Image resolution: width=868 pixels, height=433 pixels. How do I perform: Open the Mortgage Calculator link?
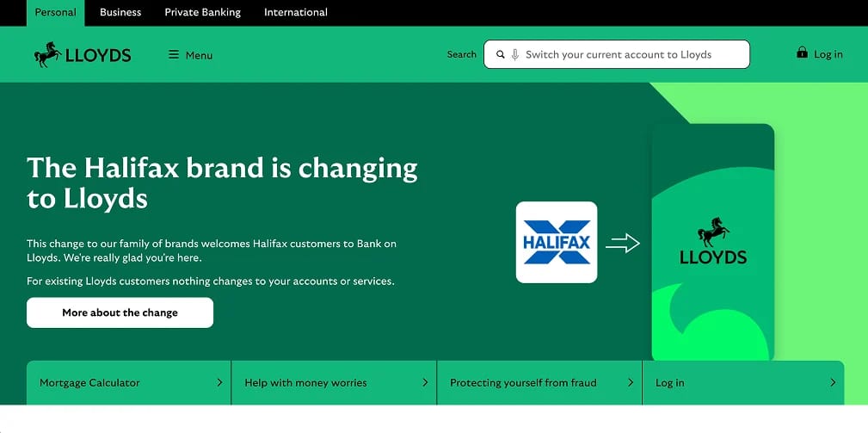(x=89, y=382)
